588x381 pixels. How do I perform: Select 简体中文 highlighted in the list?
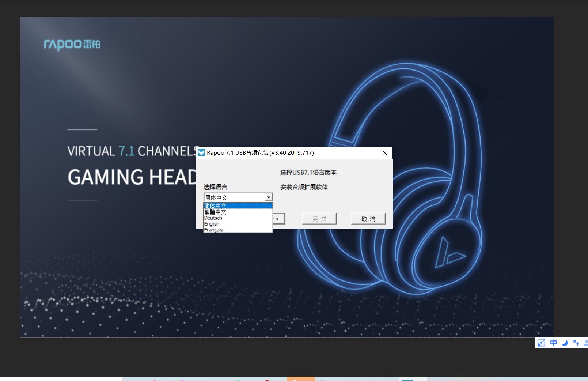pyautogui.click(x=238, y=206)
